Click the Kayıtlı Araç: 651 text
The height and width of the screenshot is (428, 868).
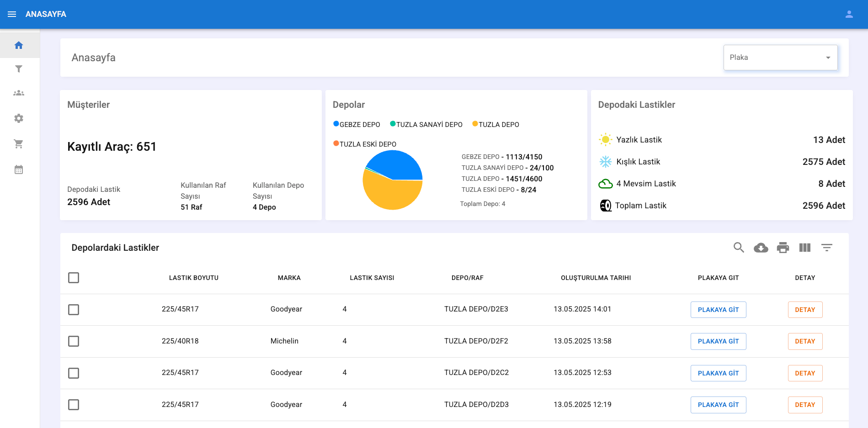(112, 147)
